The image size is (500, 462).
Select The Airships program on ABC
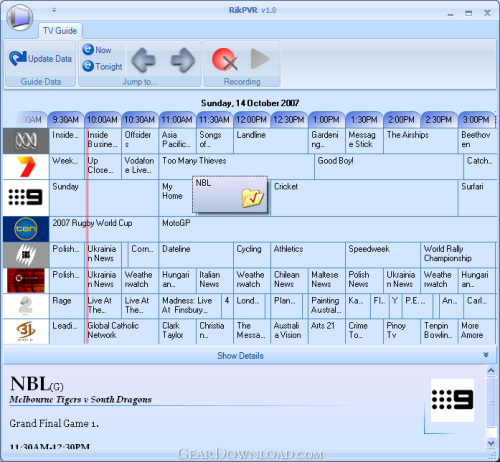tap(421, 141)
